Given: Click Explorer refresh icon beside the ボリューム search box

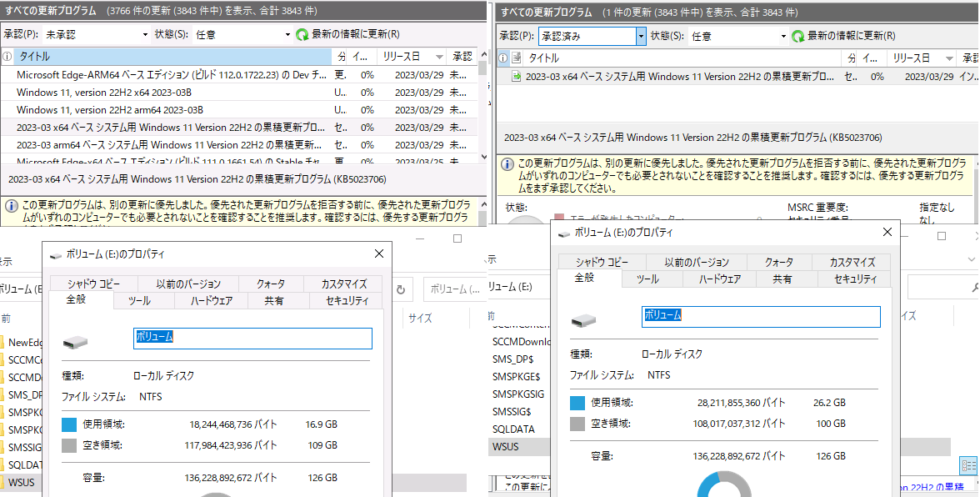Looking at the screenshot, I should (401, 289).
